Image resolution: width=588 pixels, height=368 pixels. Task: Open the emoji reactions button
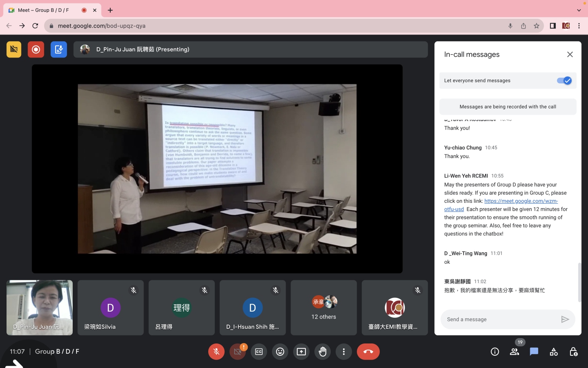[x=280, y=352]
